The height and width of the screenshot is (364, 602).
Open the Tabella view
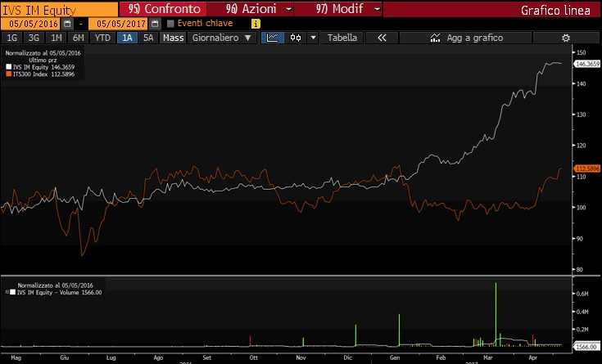click(x=342, y=38)
